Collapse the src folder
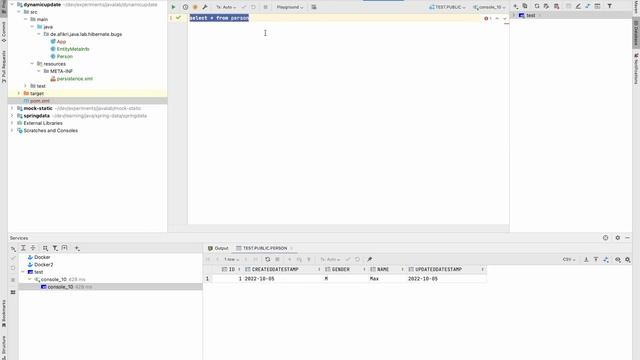The height and width of the screenshot is (360, 640). (x=19, y=12)
